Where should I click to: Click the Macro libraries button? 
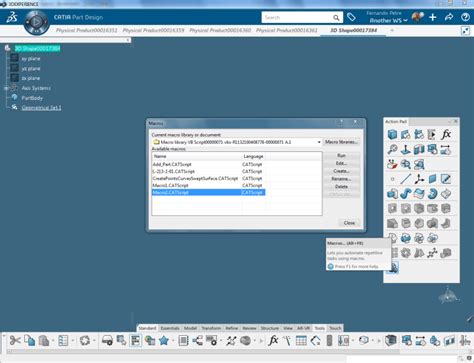click(x=341, y=142)
